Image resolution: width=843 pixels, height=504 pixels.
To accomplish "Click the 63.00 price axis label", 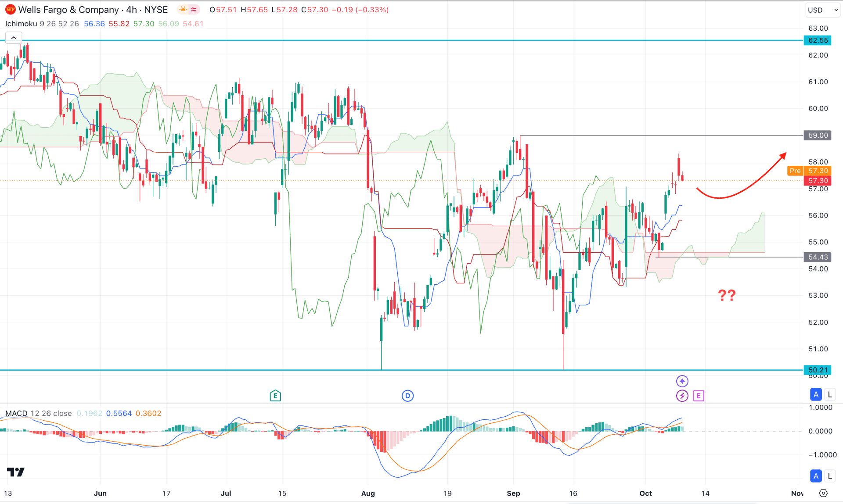I will pos(818,28).
